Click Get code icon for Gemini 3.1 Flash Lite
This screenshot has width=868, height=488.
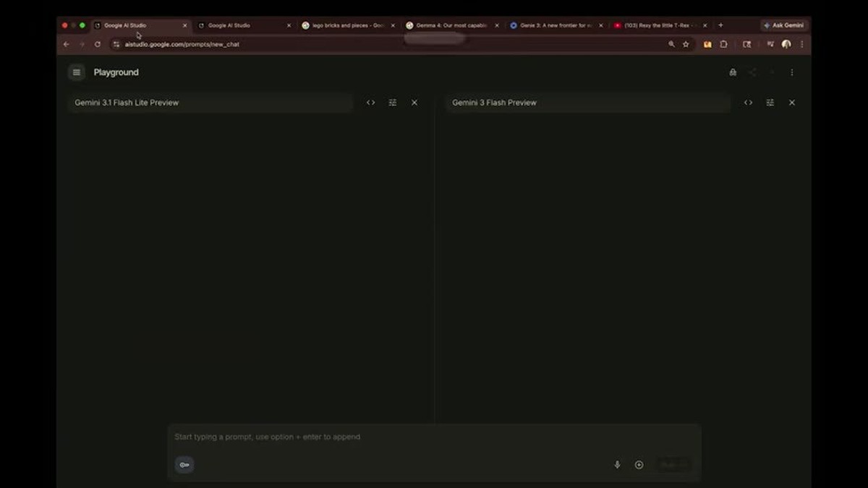pos(371,103)
